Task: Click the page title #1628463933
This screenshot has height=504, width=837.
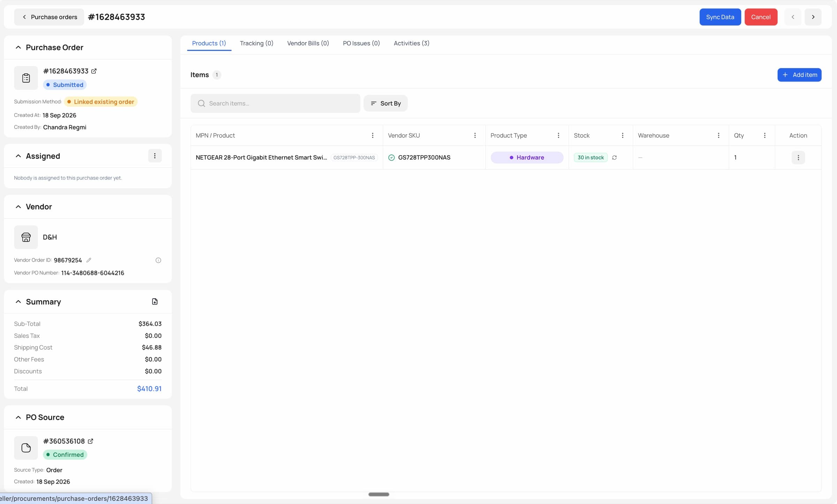Action: pyautogui.click(x=116, y=17)
